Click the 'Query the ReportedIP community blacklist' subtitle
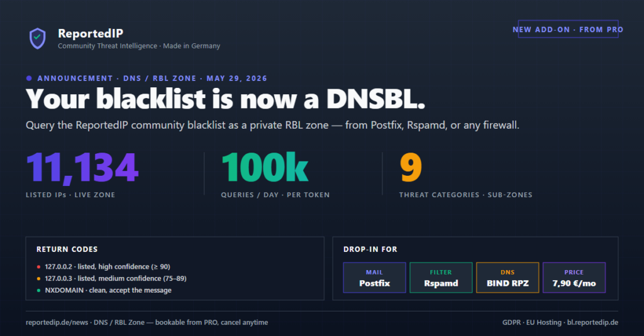This screenshot has width=644, height=336. [x=273, y=125]
